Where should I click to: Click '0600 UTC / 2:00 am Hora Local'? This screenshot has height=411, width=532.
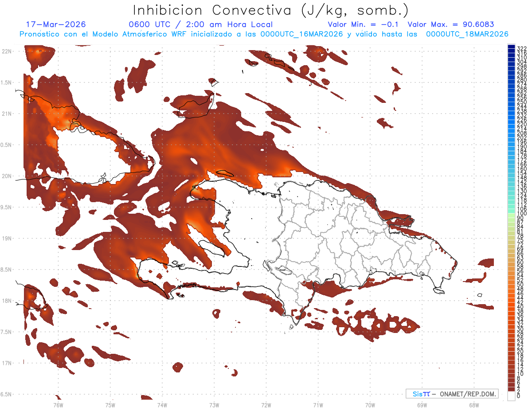pos(201,24)
